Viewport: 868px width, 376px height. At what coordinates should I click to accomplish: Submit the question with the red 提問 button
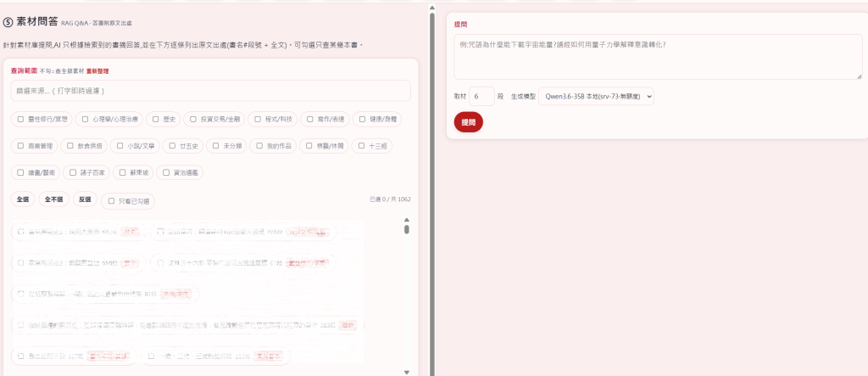468,122
